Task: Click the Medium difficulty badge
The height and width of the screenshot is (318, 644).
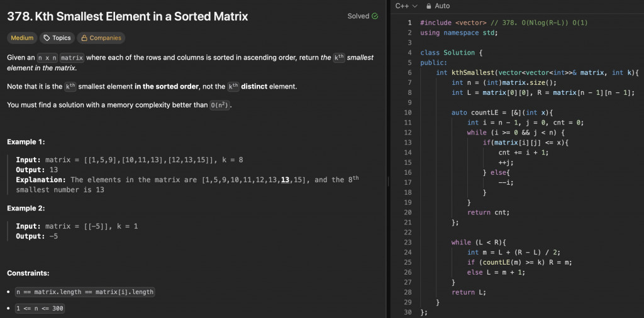Action: [x=22, y=38]
